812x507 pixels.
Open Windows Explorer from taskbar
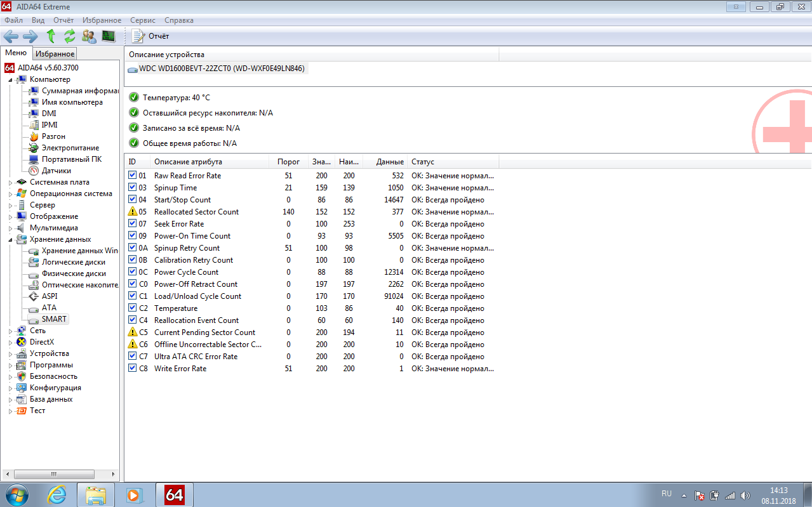pyautogui.click(x=95, y=494)
